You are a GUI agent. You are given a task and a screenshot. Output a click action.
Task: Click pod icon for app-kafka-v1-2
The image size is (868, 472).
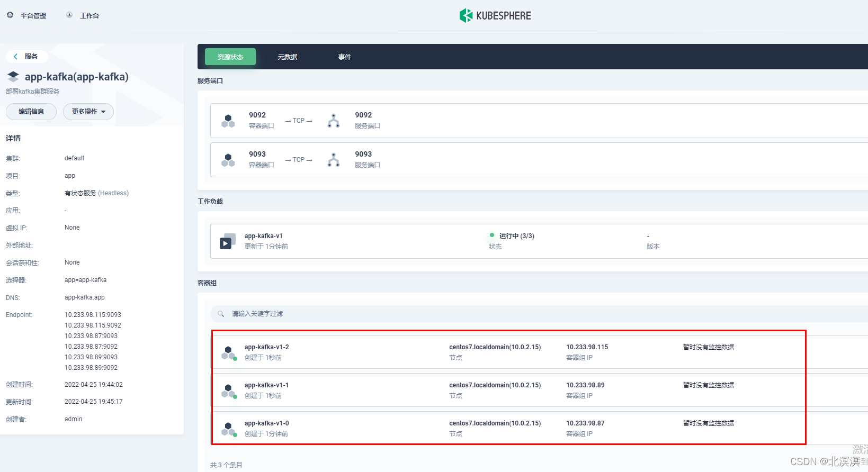pyautogui.click(x=229, y=353)
